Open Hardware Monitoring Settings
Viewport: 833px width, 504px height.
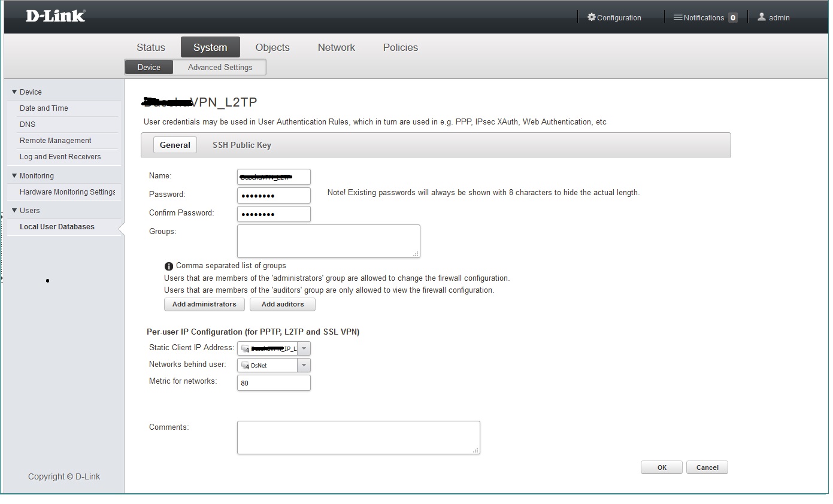tap(68, 192)
